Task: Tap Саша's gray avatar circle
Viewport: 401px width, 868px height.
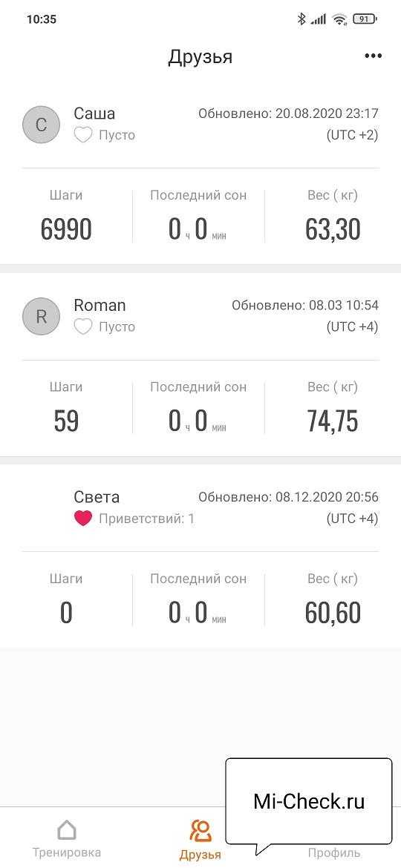Action: coord(41,125)
